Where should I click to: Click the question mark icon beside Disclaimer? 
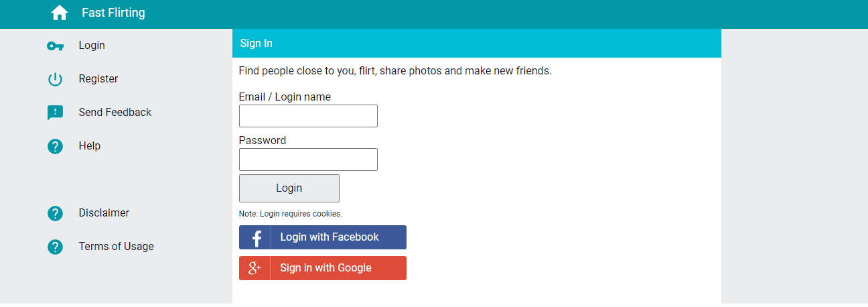coord(55,213)
